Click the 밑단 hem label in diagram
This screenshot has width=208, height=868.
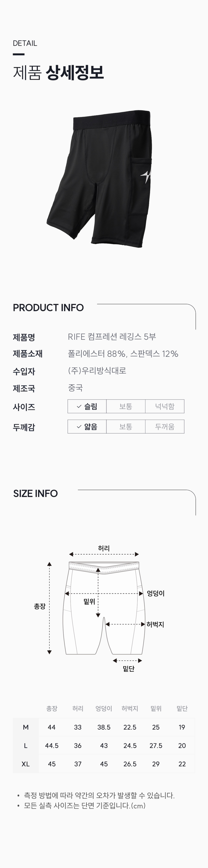(128, 669)
